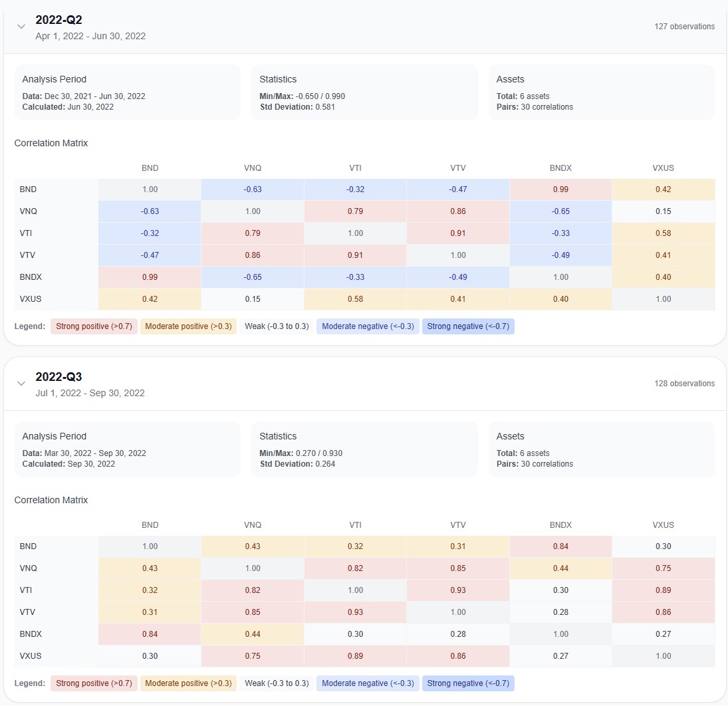728x706 pixels.
Task: Open the 2022-Q2 heading
Action: coord(59,20)
